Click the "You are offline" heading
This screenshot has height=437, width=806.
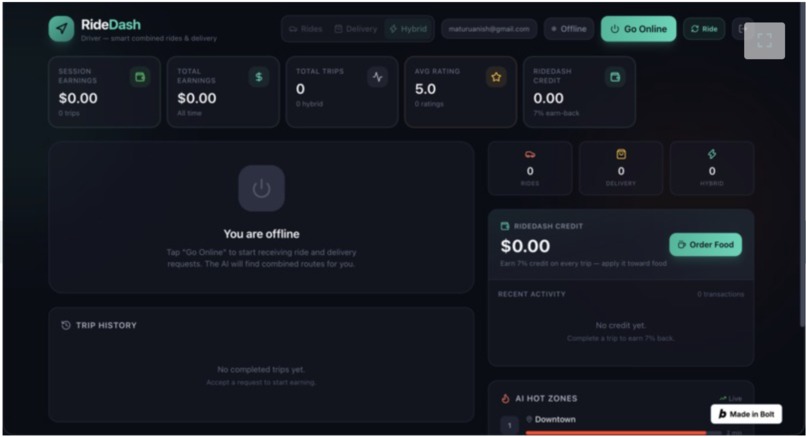click(261, 234)
